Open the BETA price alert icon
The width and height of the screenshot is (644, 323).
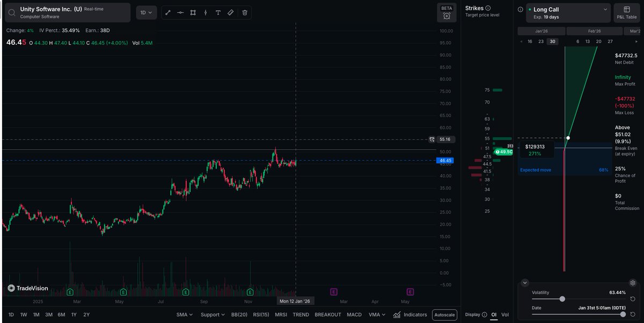[x=447, y=16]
